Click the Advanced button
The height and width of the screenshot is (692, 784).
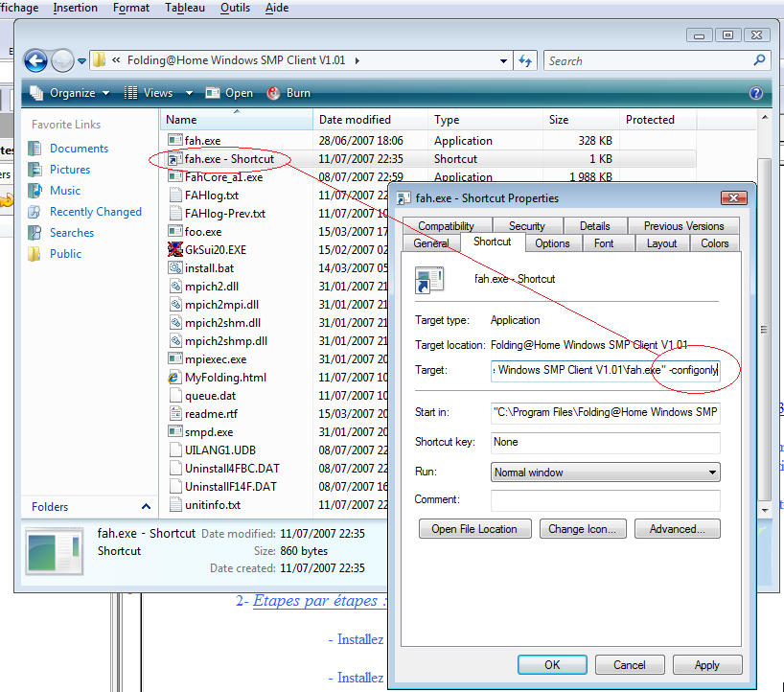[x=677, y=529]
